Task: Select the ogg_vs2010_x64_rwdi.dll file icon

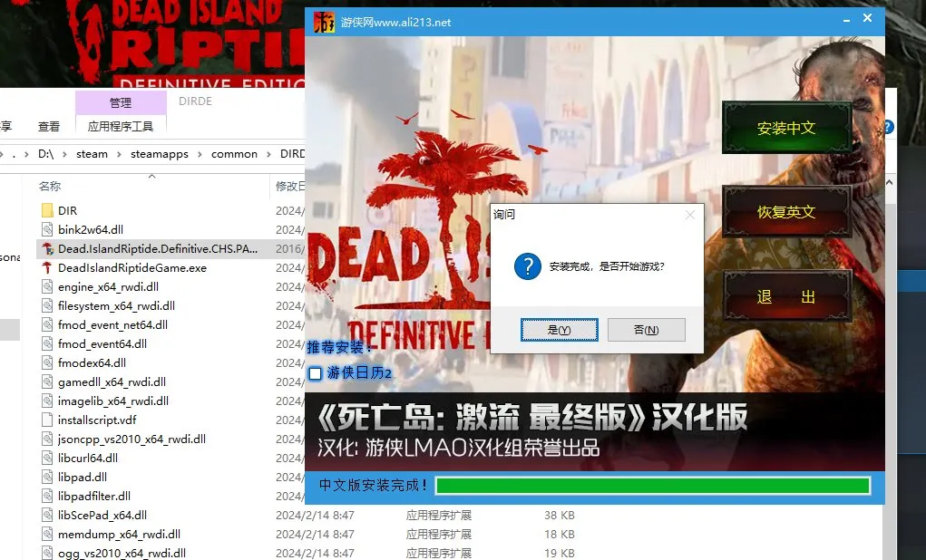Action: tap(47, 553)
